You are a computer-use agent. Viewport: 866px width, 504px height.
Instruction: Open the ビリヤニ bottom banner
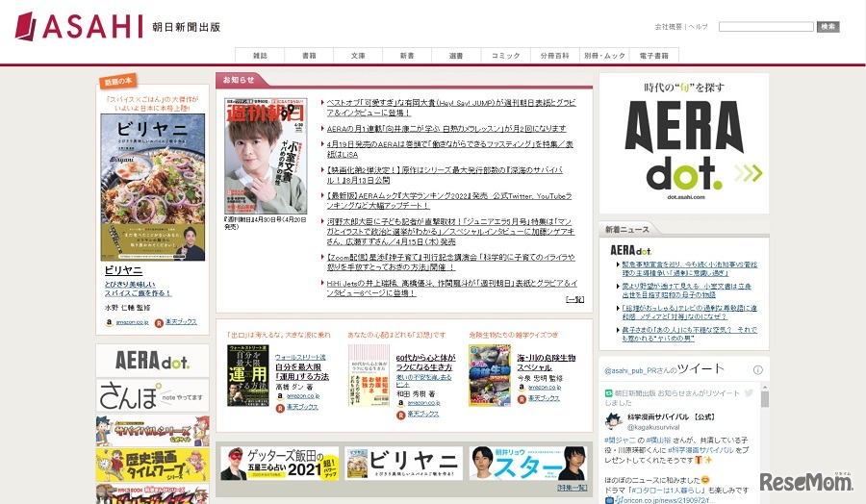(404, 464)
